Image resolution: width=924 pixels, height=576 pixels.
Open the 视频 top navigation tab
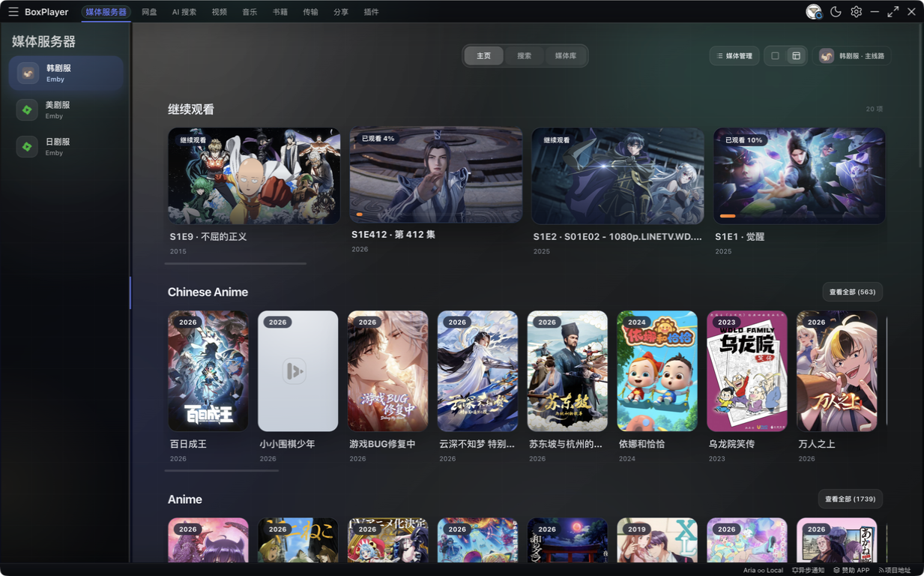[x=220, y=12]
